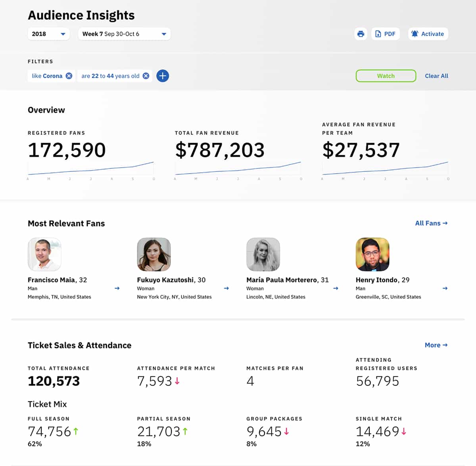Click the print icon button
476x466 pixels.
point(361,34)
